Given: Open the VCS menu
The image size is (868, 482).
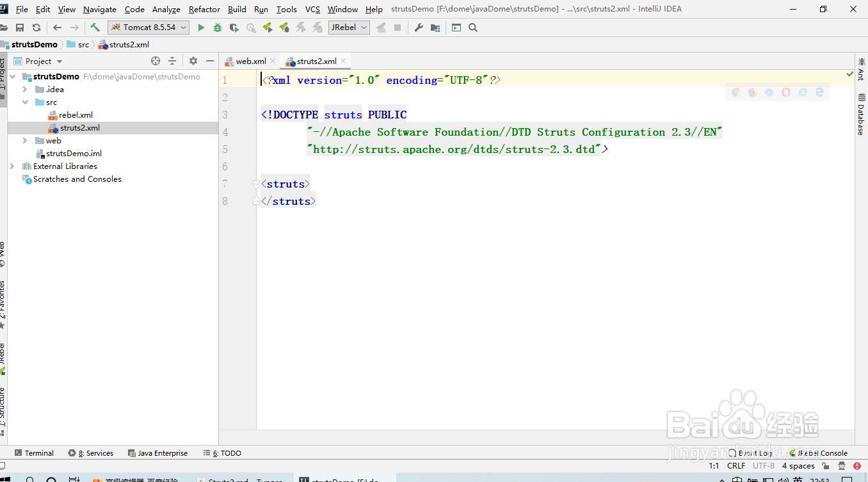Looking at the screenshot, I should [312, 10].
